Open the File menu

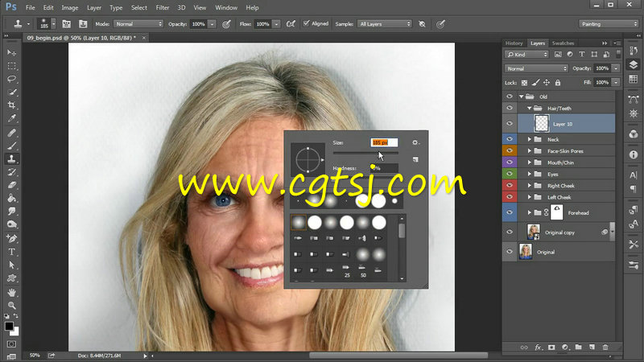point(31,8)
